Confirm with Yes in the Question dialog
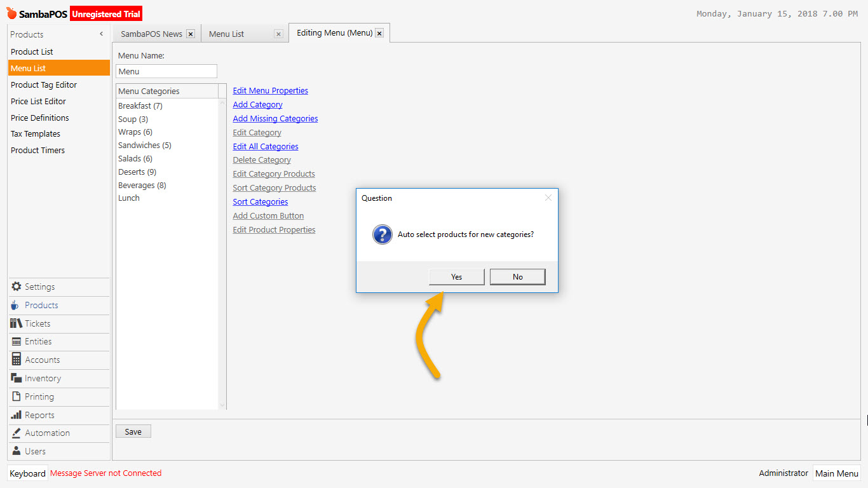868x488 pixels. pyautogui.click(x=456, y=276)
